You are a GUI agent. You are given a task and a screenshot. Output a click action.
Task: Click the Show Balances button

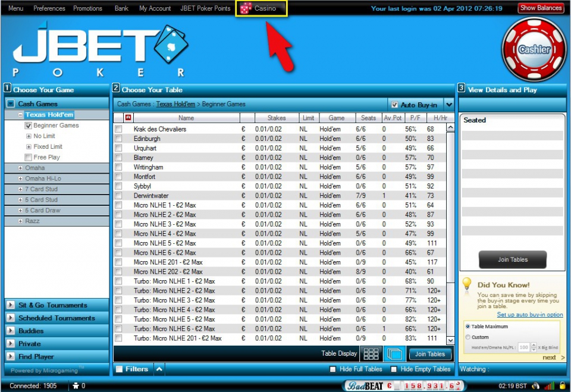541,8
